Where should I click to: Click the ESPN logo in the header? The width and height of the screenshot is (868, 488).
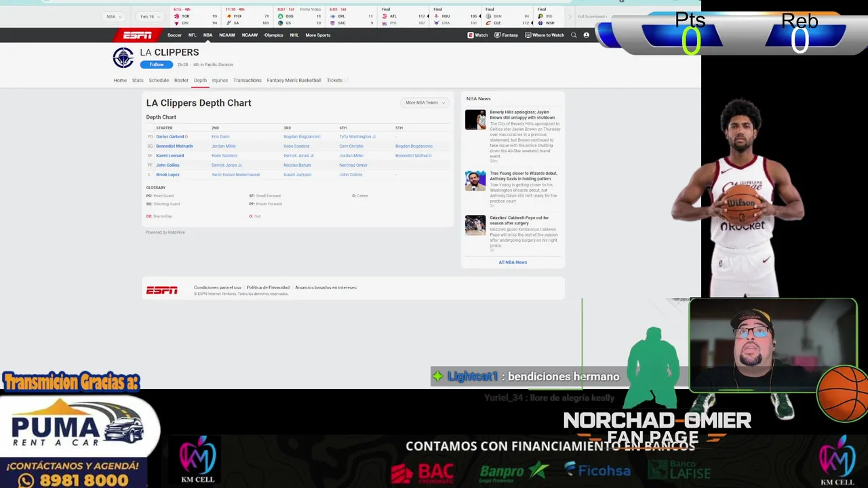[x=138, y=35]
